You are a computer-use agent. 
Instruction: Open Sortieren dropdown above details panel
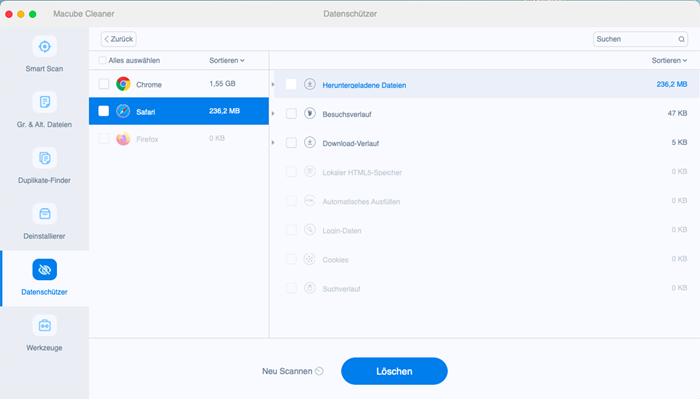click(x=669, y=60)
